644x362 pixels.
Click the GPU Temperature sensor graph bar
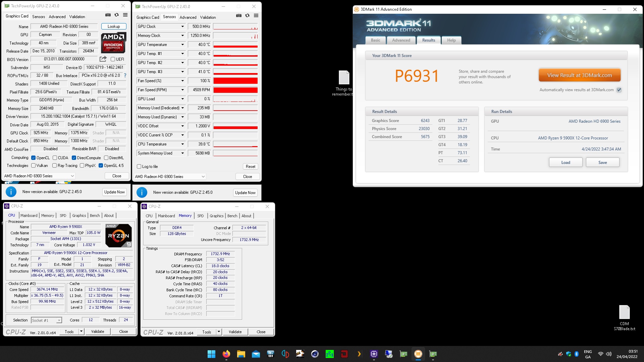[235, 45]
